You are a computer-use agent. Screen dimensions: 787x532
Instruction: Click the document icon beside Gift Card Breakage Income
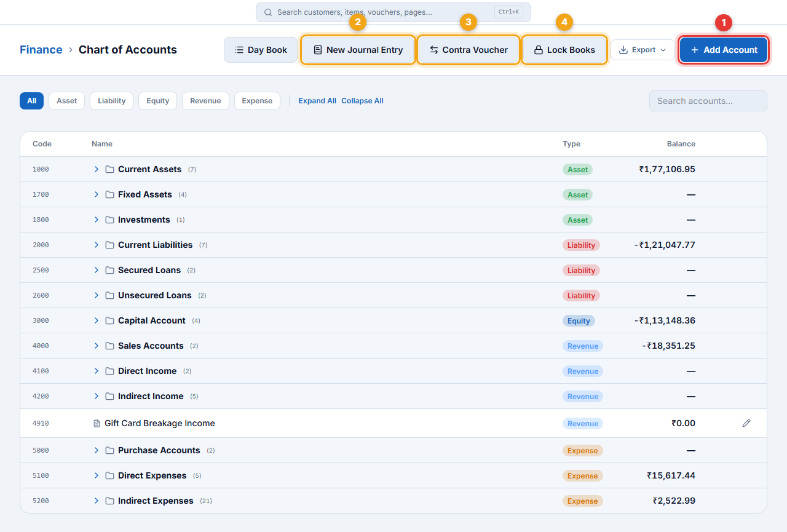tap(97, 423)
